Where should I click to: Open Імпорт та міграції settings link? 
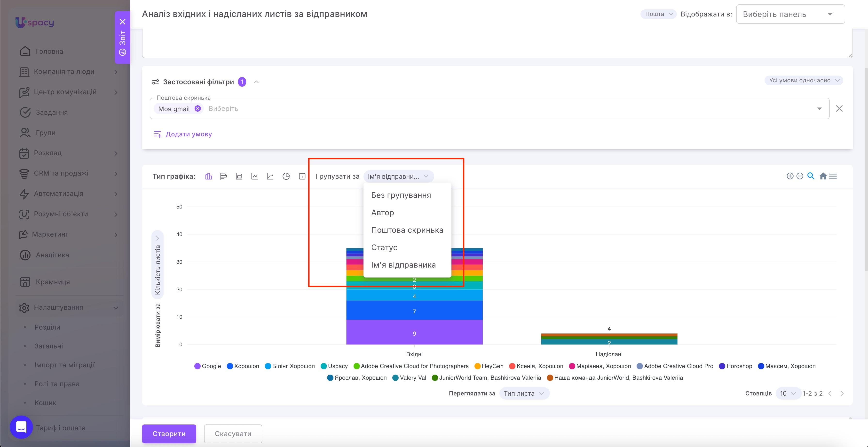(x=64, y=365)
